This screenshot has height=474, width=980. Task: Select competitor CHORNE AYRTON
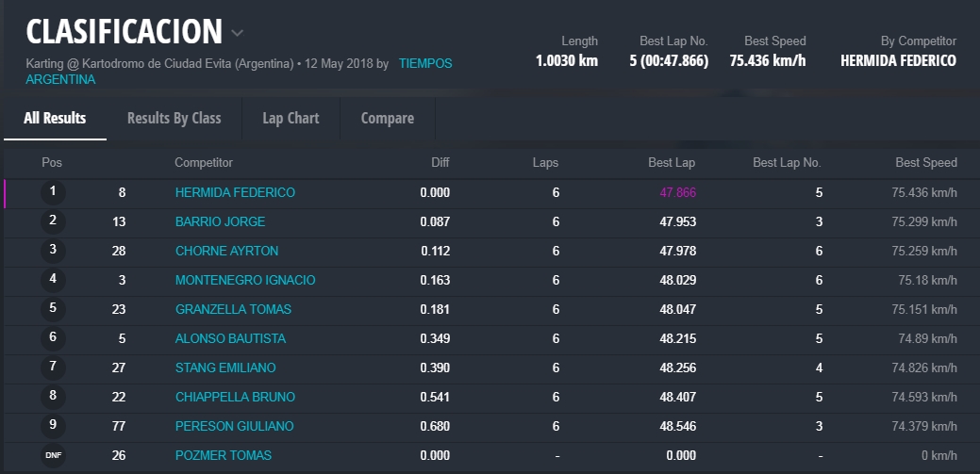pos(226,252)
